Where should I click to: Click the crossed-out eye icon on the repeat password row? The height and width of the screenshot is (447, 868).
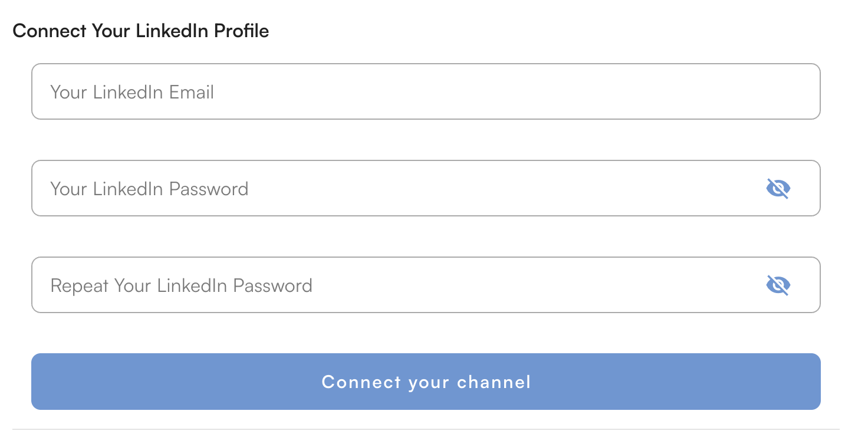pyautogui.click(x=778, y=285)
